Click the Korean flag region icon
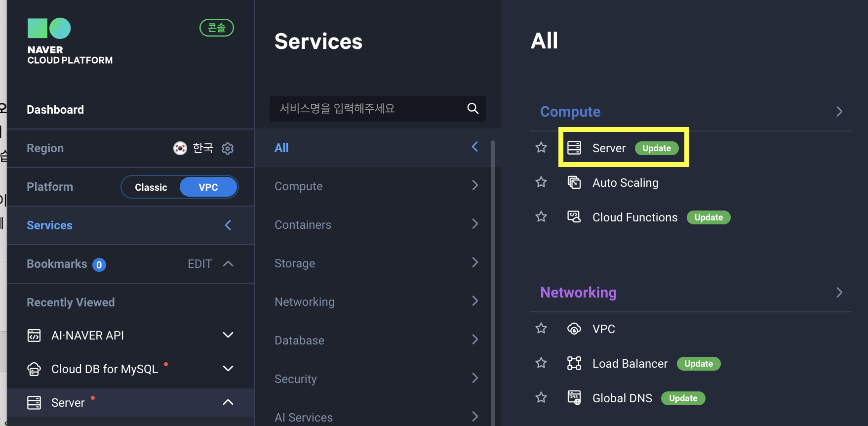868x426 pixels. [x=180, y=148]
